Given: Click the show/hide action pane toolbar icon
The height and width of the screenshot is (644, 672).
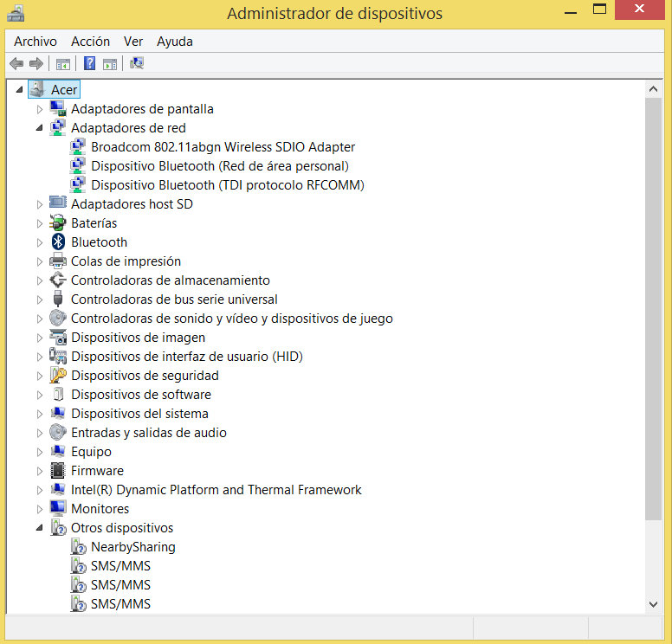Looking at the screenshot, I should coord(110,64).
